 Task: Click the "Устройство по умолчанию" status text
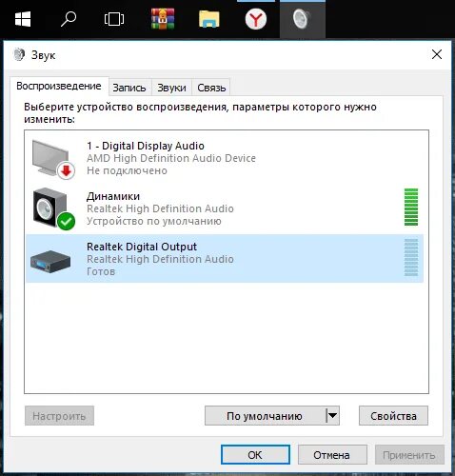point(154,221)
